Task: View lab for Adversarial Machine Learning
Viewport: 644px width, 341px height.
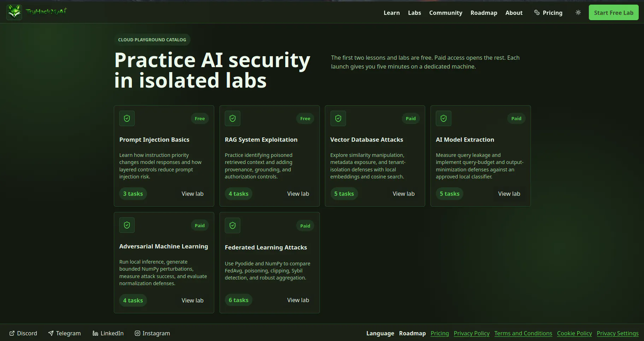Action: (193, 300)
